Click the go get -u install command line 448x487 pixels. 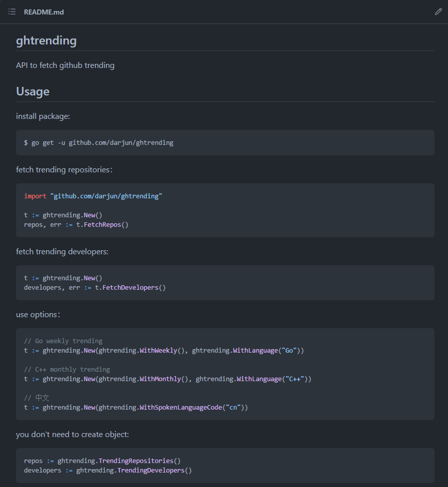pyautogui.click(x=99, y=143)
